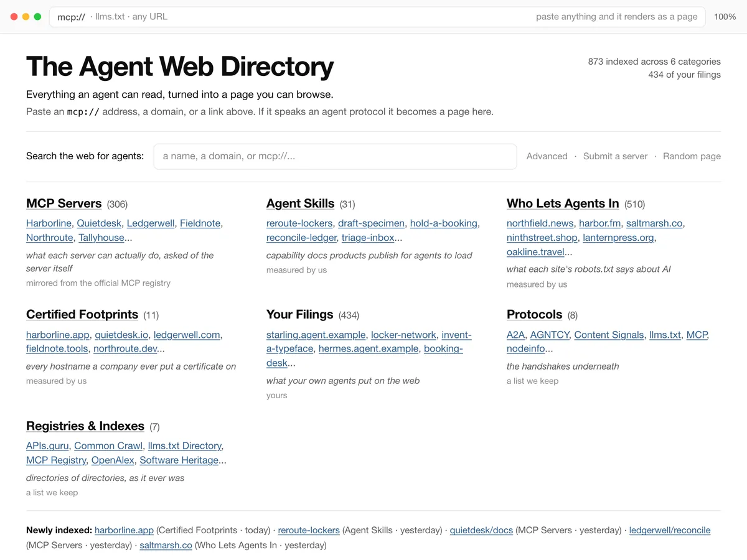Image resolution: width=747 pixels, height=560 pixels.
Task: Open the lanternpress.org link
Action: [619, 238]
